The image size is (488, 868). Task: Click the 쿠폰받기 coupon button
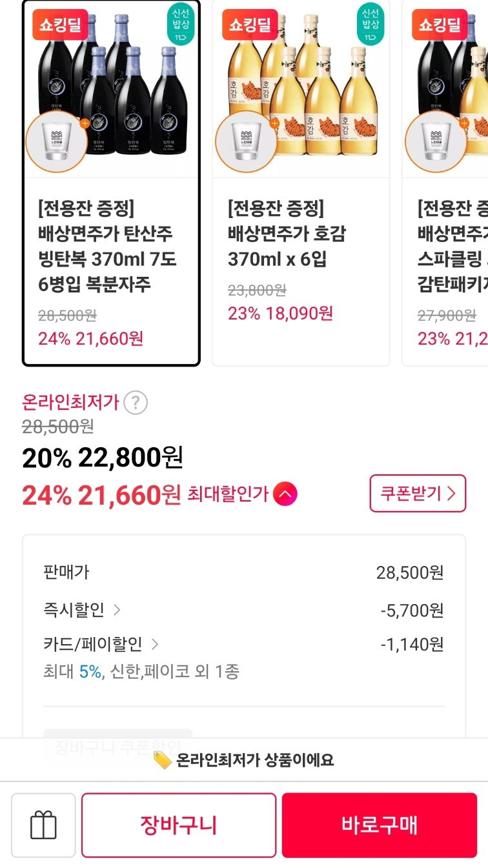(x=418, y=494)
